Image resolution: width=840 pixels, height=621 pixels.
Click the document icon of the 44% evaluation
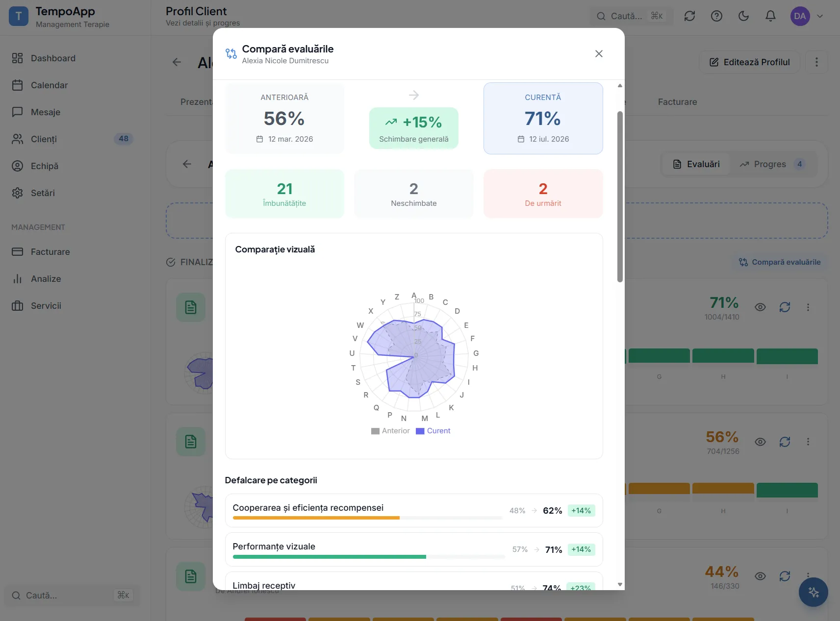click(x=191, y=576)
